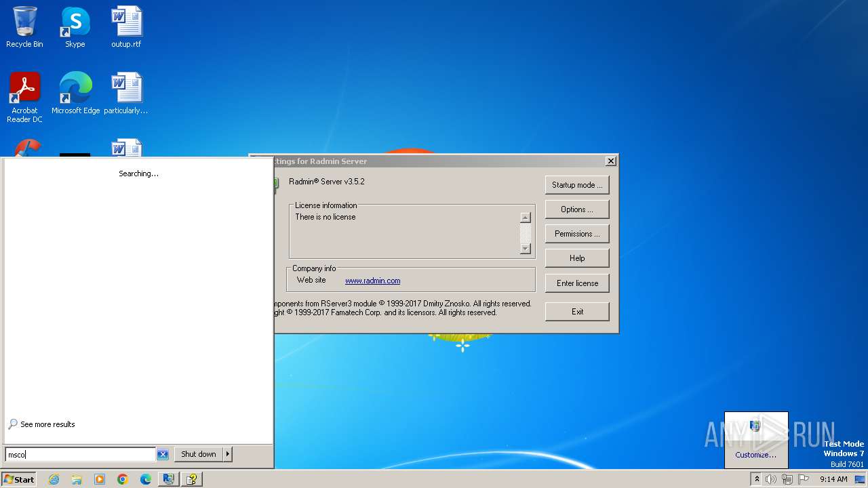This screenshot has height=488, width=868.
Task: Open Windows Explorer taskbar folder icon
Action: (77, 479)
